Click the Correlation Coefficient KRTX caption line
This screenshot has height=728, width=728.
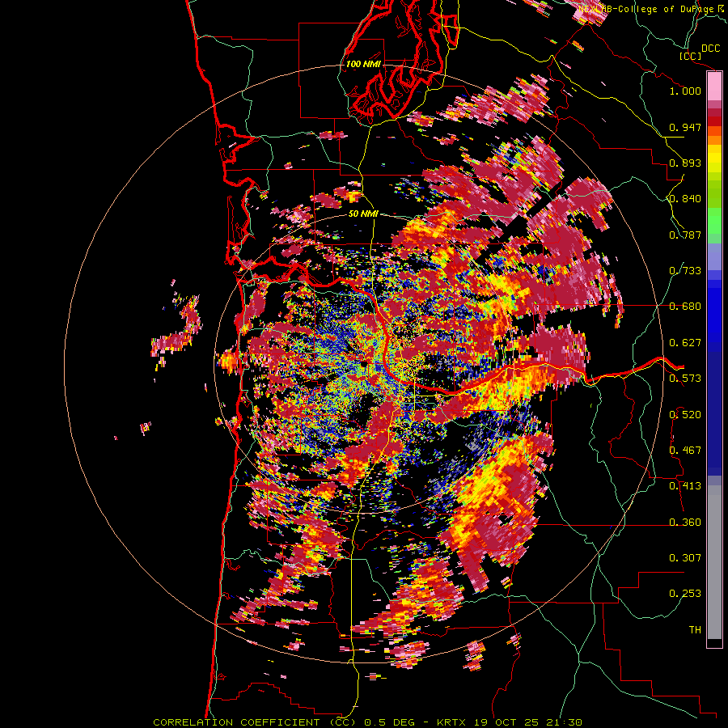pos(367,722)
